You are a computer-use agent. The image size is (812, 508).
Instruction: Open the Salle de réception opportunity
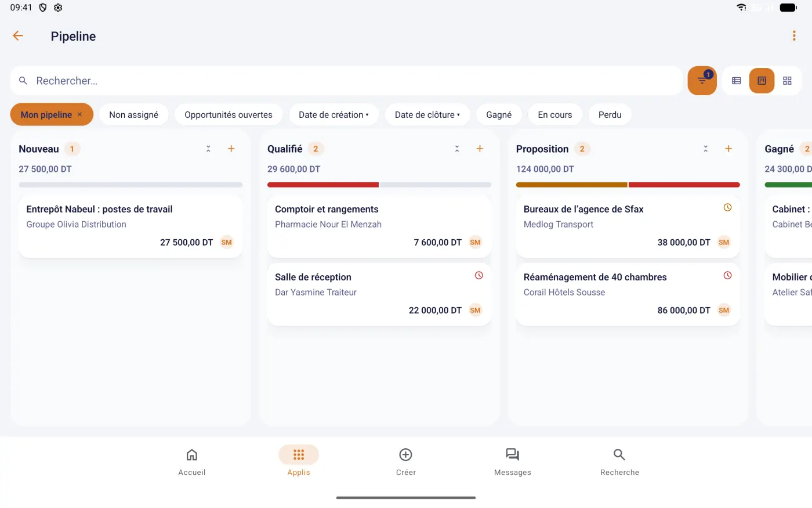[x=379, y=294]
